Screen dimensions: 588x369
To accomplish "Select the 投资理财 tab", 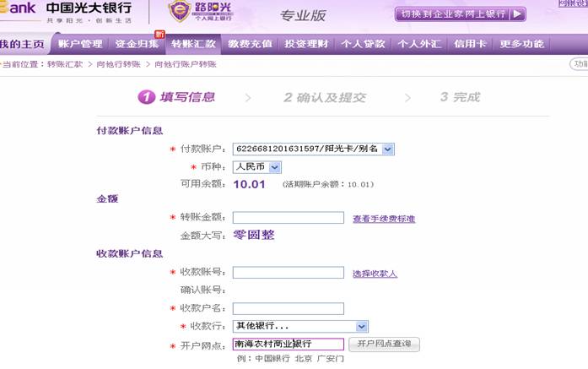I will 307,44.
